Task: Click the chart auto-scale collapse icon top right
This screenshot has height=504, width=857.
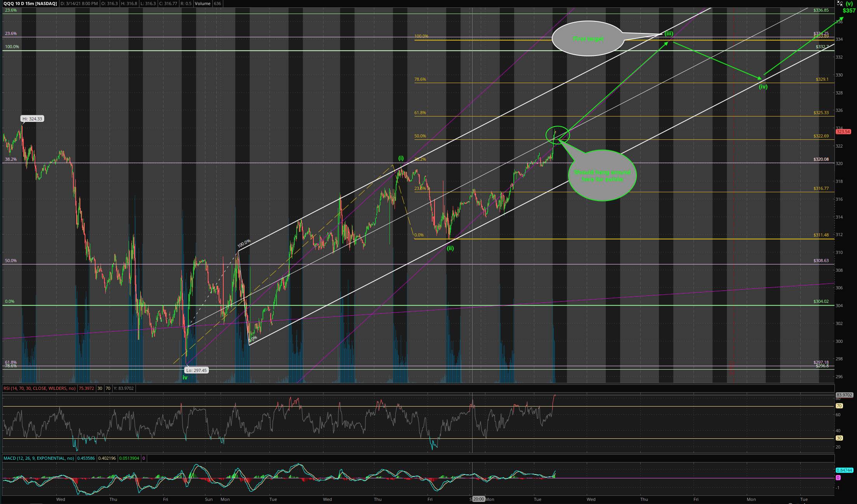Action: pos(840,3)
